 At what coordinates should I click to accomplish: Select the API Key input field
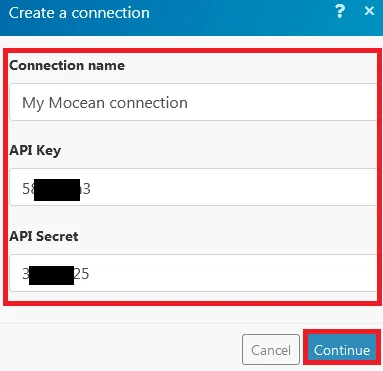[x=193, y=187]
